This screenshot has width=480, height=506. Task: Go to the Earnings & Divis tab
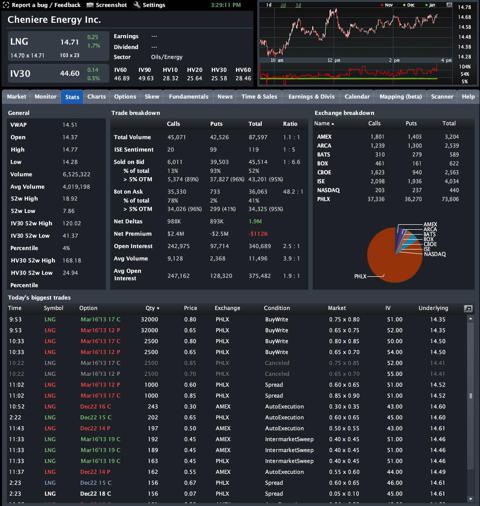311,97
